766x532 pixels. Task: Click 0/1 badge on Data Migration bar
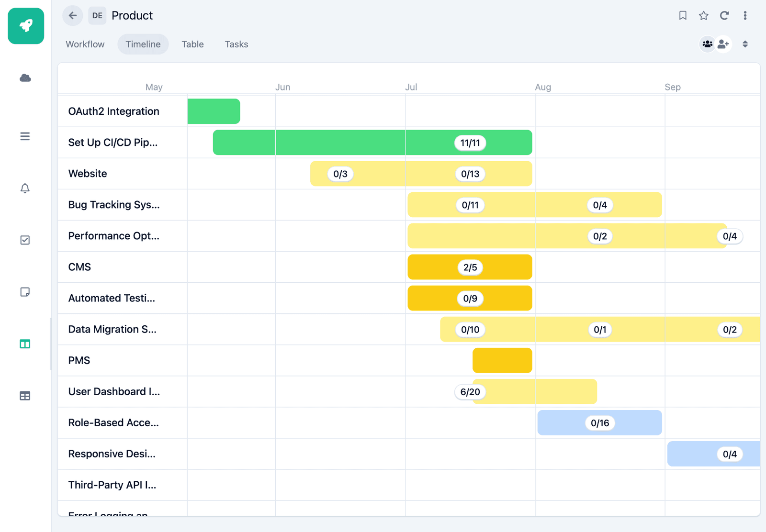point(600,329)
